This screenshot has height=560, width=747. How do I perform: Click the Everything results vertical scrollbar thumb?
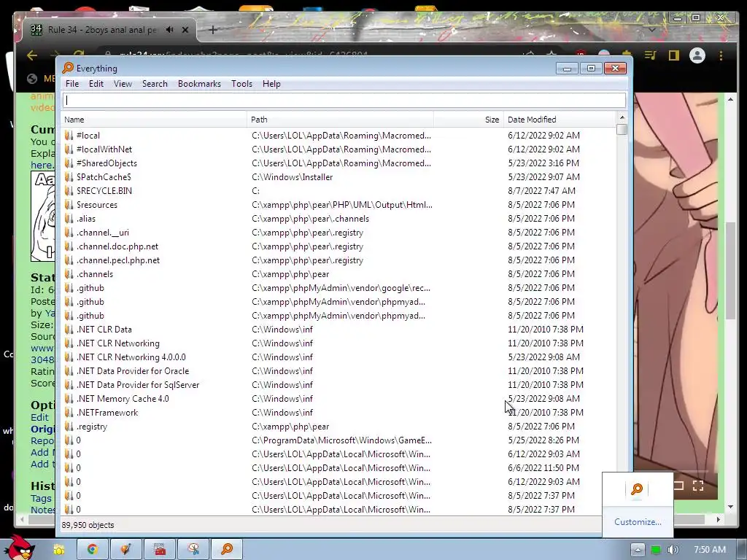coord(622,130)
